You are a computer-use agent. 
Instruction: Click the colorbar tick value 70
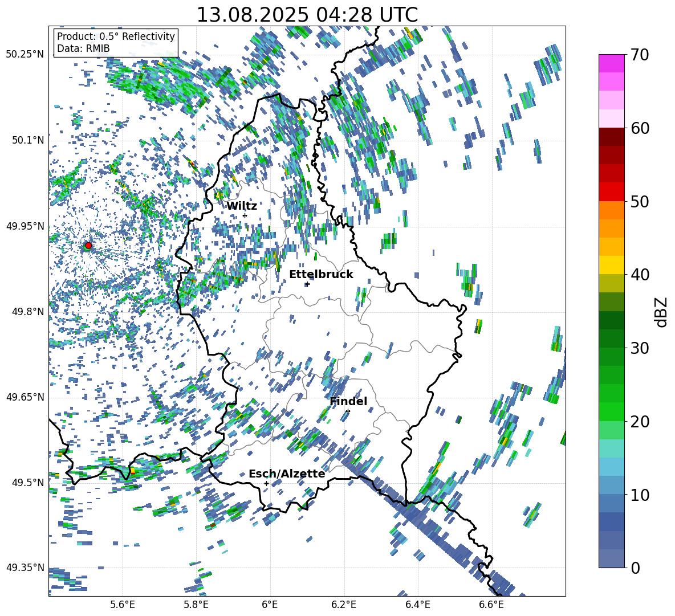pos(640,55)
